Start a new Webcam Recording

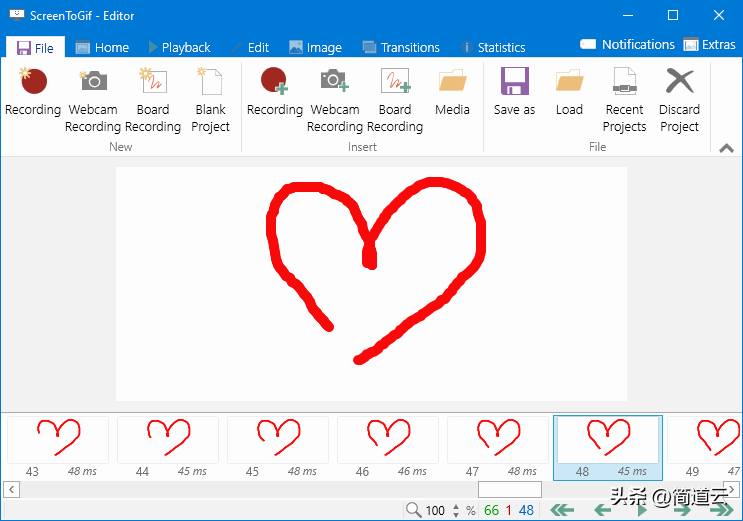(93, 101)
